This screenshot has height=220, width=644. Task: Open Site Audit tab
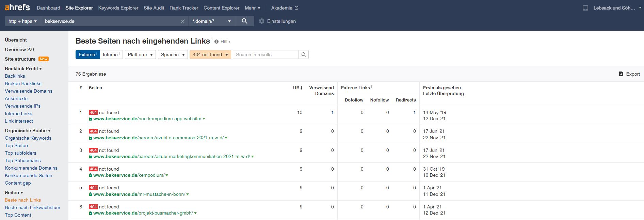[154, 8]
